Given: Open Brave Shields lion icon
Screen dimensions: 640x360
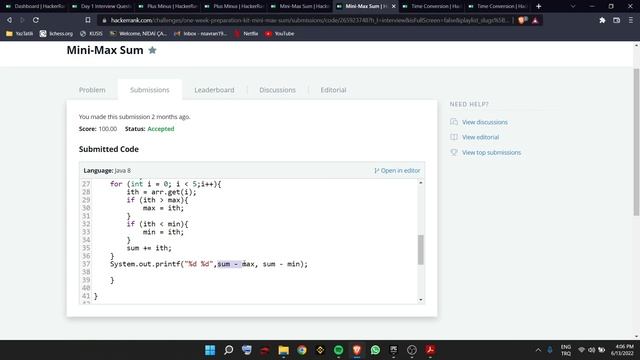Looking at the screenshot, I should [522, 20].
